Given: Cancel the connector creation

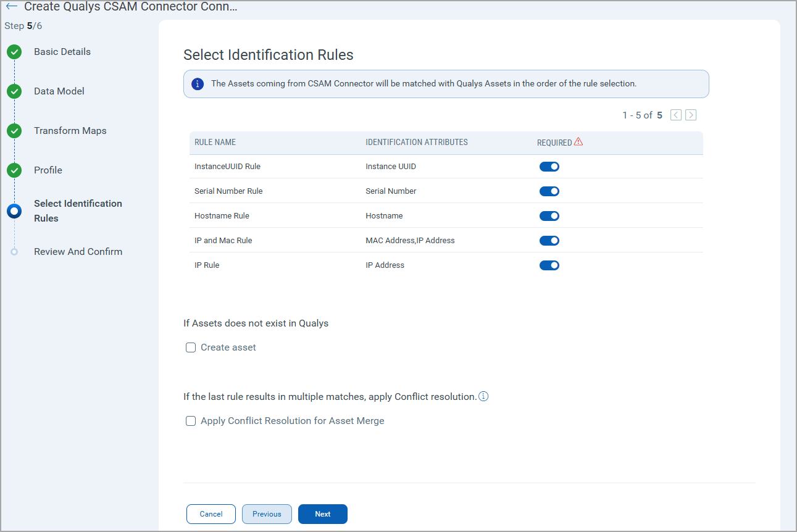Looking at the screenshot, I should 211,513.
